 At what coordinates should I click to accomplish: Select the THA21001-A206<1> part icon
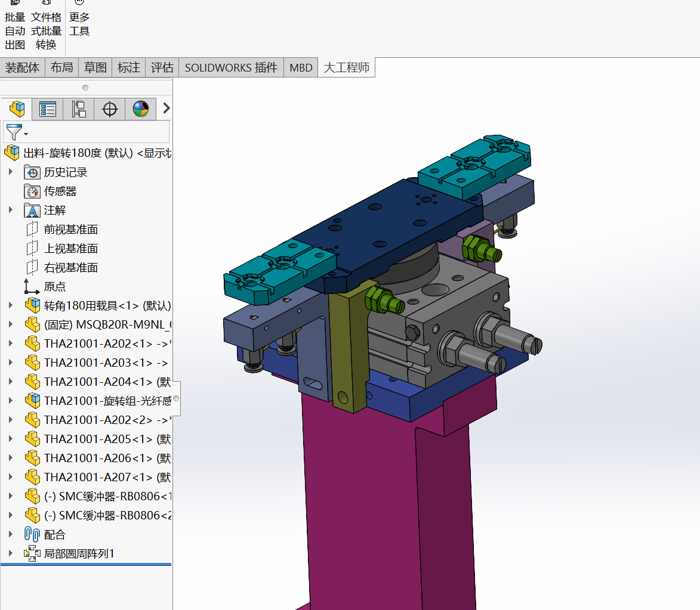(x=32, y=459)
